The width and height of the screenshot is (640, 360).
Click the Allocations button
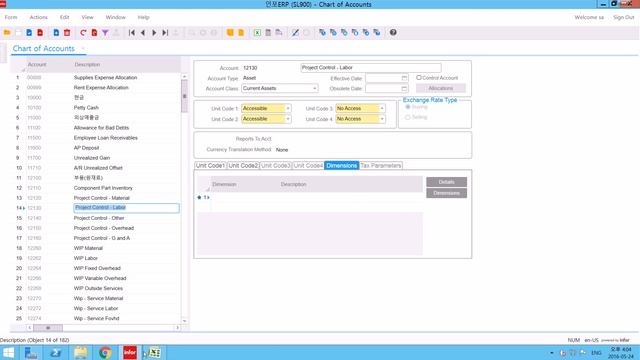click(x=441, y=88)
